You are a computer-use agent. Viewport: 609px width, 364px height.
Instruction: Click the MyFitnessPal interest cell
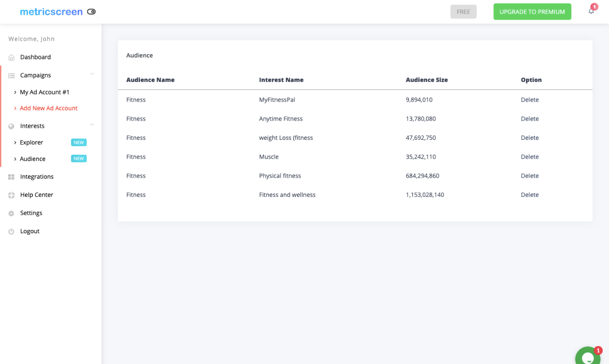click(277, 100)
